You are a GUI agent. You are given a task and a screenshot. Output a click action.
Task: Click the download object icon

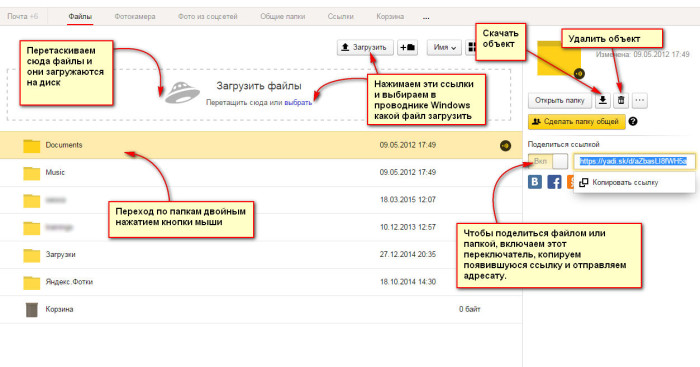click(x=602, y=100)
